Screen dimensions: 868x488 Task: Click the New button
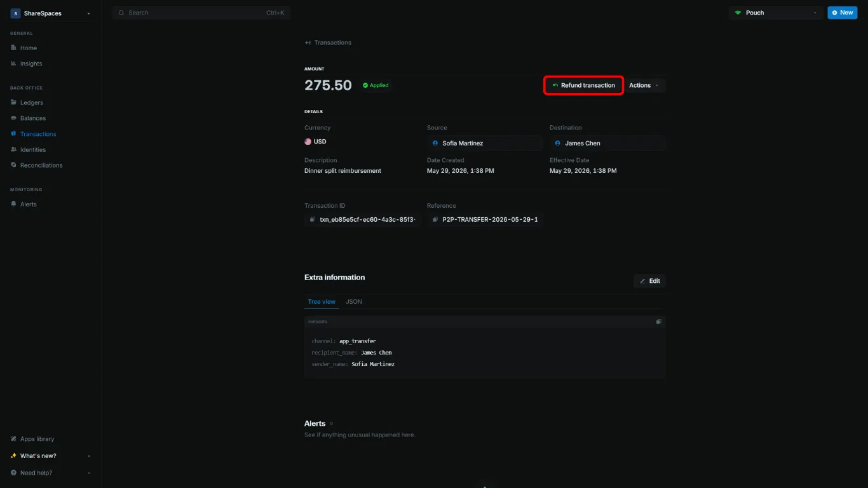pyautogui.click(x=842, y=13)
